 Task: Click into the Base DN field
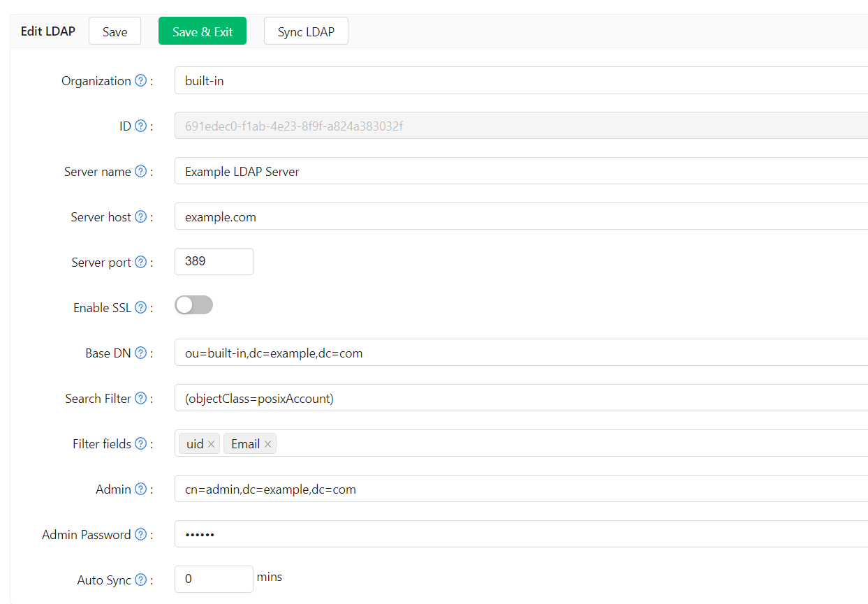(x=419, y=353)
